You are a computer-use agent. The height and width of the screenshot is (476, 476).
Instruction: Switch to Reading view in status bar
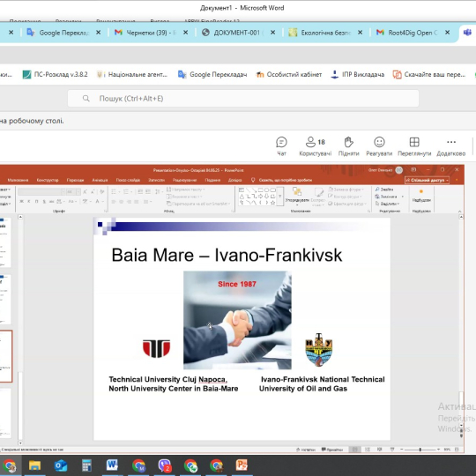[x=379, y=450]
